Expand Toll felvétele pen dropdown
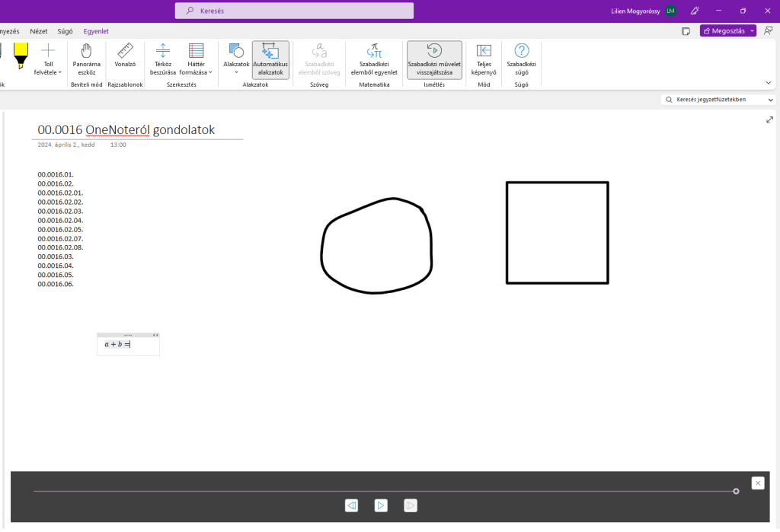Viewport: 780px width, 532px height. point(48,59)
